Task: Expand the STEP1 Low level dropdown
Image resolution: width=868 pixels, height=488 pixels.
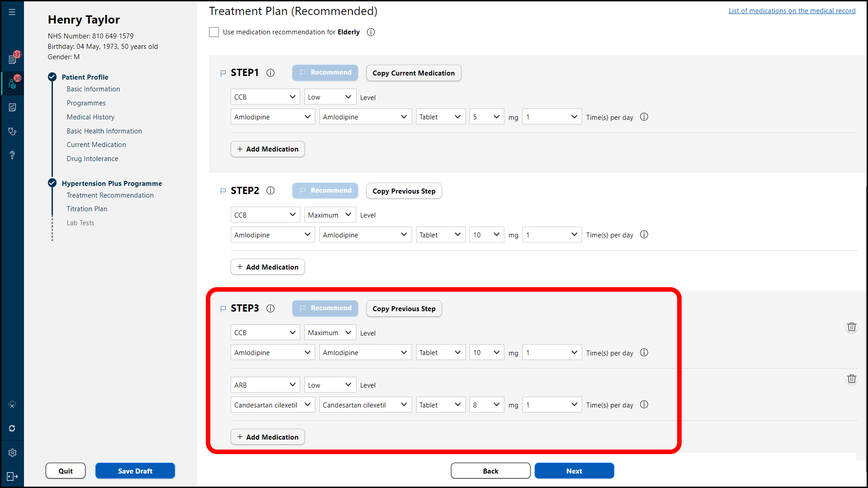Action: pyautogui.click(x=330, y=97)
